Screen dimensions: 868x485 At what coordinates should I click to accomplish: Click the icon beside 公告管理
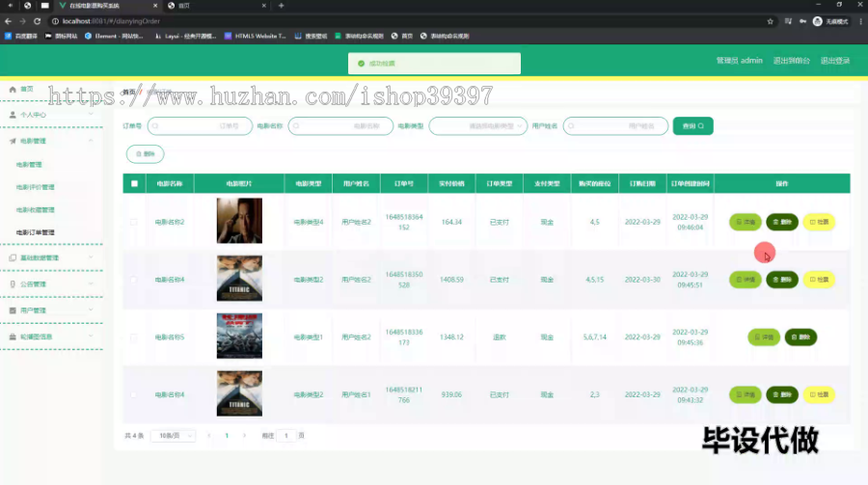(13, 284)
